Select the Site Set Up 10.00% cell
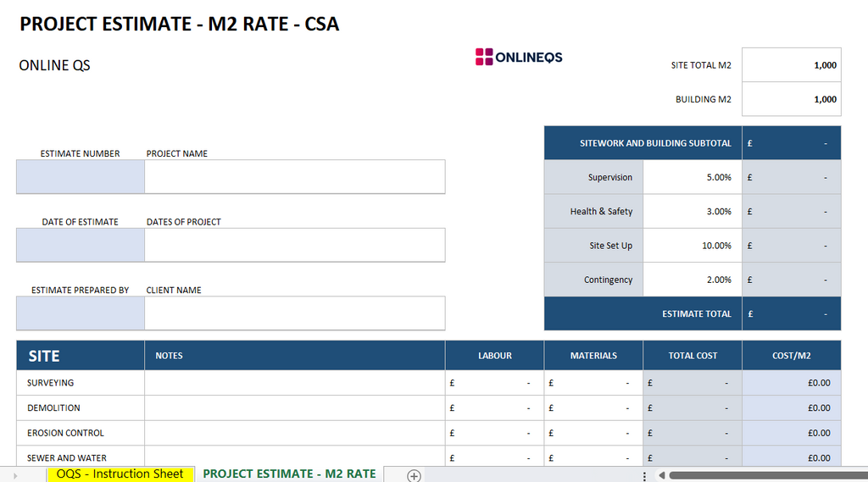The height and width of the screenshot is (482, 868). 693,246
